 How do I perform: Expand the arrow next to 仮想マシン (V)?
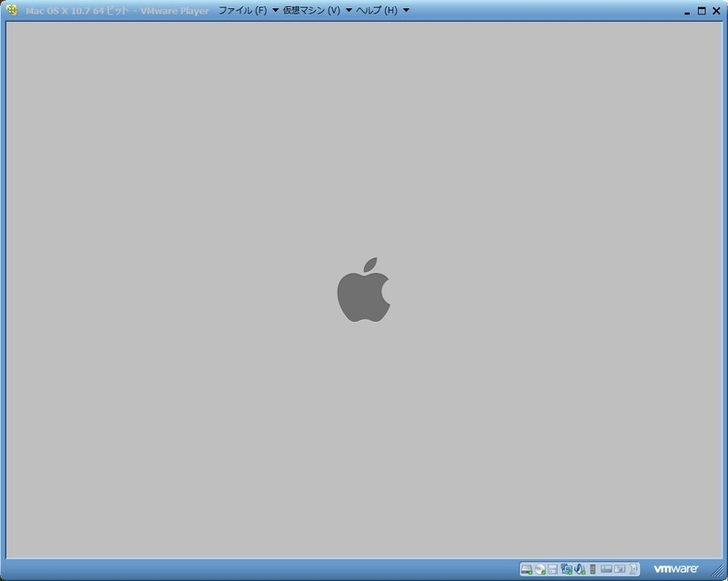pos(349,10)
